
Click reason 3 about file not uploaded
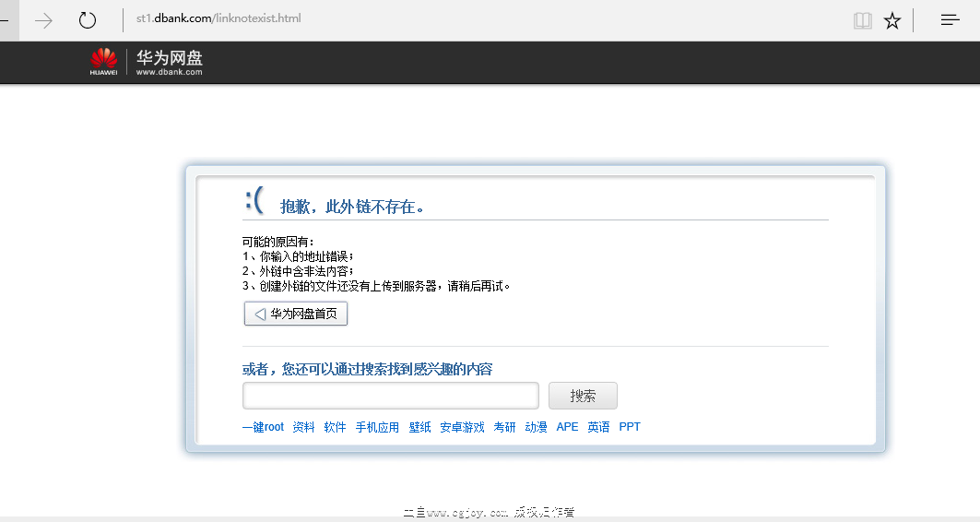pos(376,286)
